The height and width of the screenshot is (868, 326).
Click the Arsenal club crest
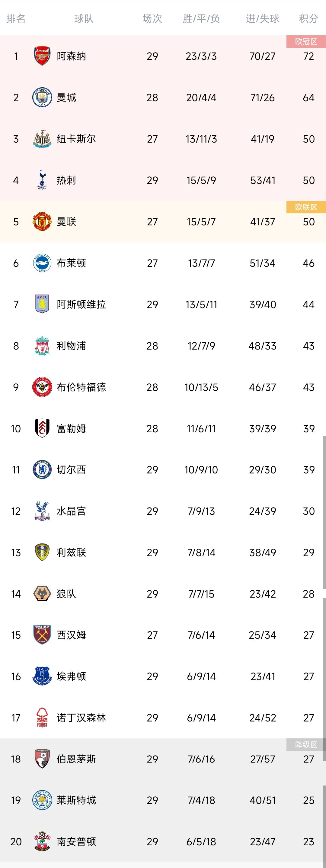[x=42, y=56]
